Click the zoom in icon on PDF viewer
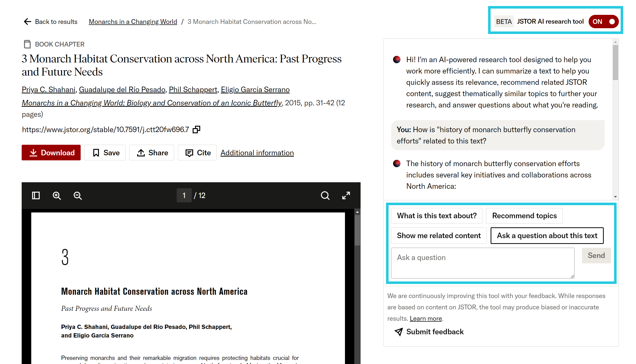 57,196
